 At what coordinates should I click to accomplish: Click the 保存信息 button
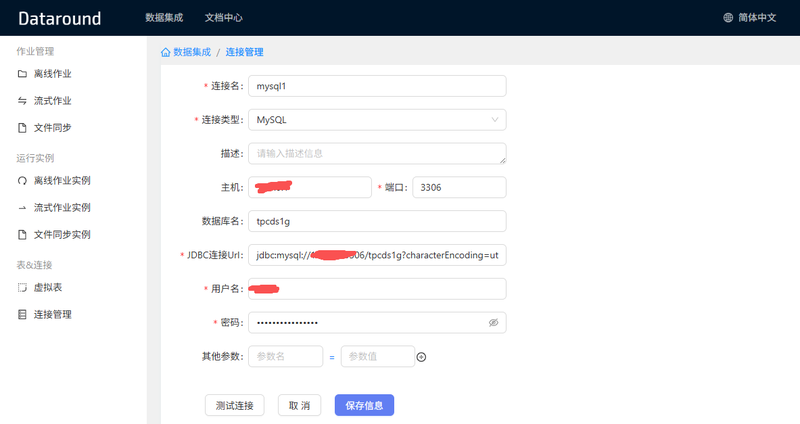coord(364,405)
